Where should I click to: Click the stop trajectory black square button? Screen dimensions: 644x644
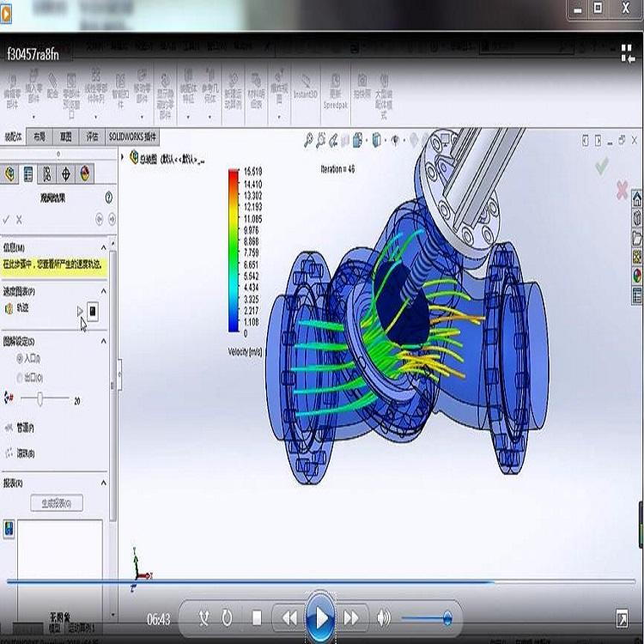93,312
